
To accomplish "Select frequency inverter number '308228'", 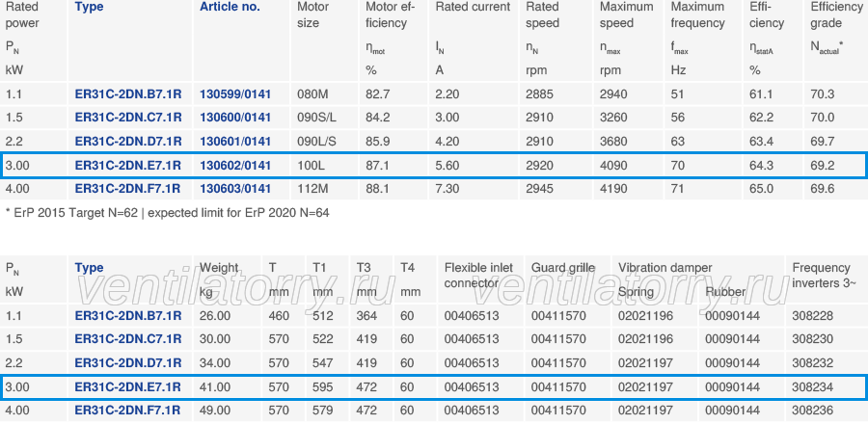I will tap(813, 316).
